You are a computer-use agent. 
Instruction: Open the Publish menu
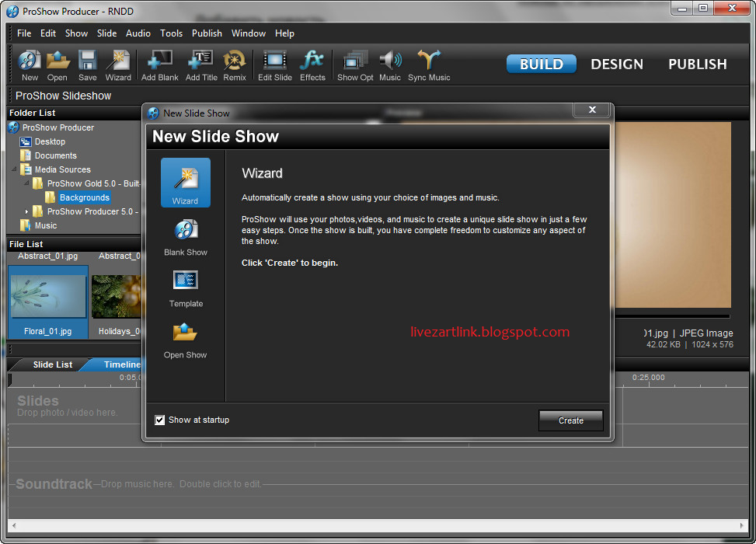coord(207,33)
